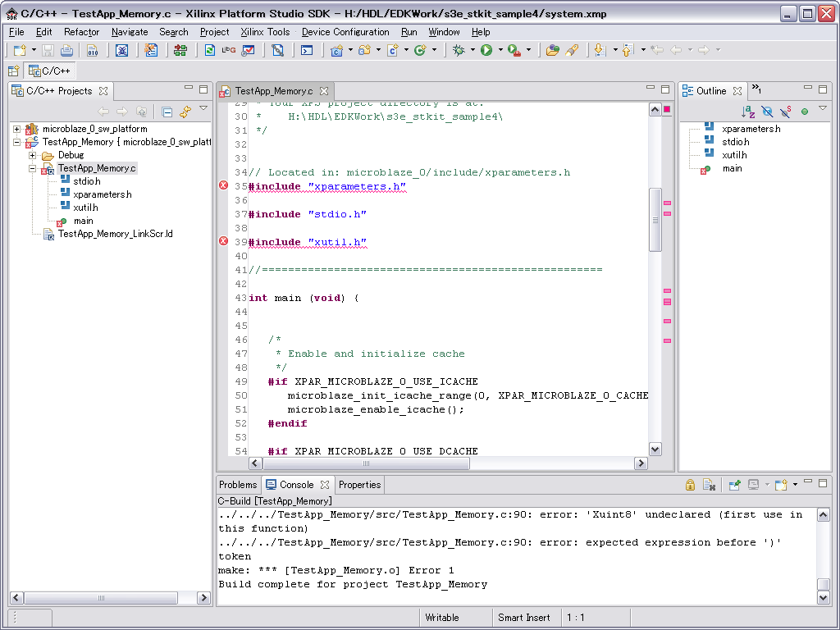
Task: Click the error marker beside line 35
Action: 223,186
